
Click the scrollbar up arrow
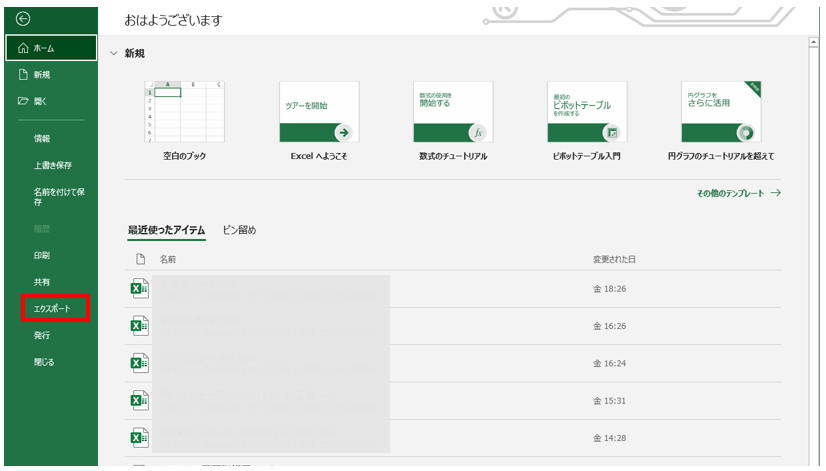814,43
